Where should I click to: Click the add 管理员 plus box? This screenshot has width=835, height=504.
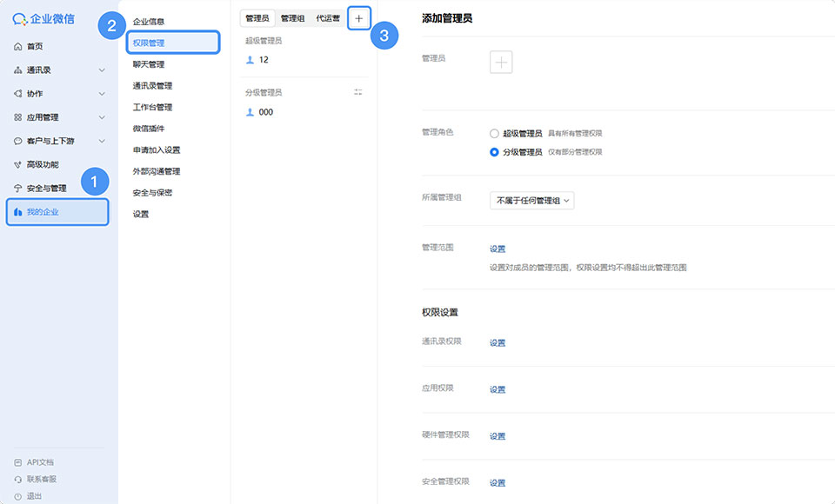[x=501, y=62]
